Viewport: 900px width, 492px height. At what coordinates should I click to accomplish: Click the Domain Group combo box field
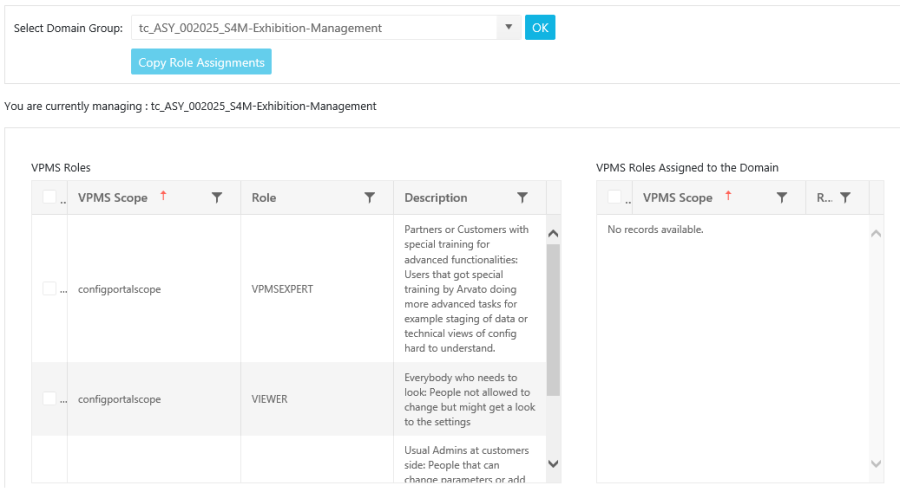point(314,28)
